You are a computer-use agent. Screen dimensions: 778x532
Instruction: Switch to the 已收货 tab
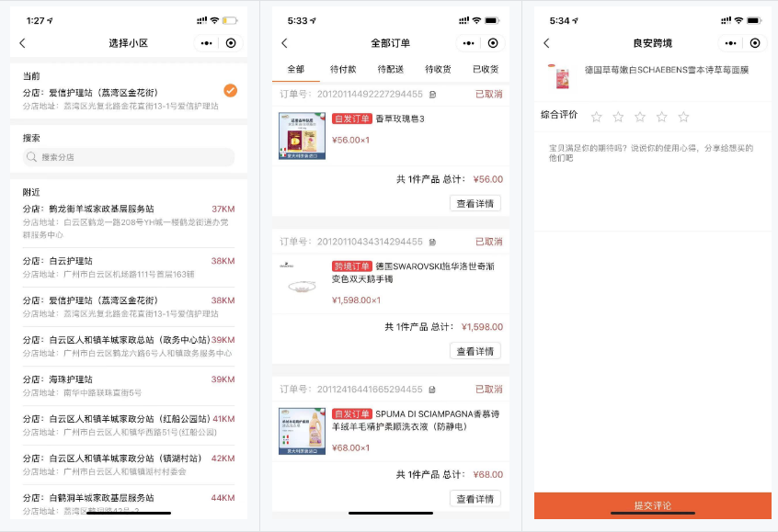pyautogui.click(x=486, y=70)
